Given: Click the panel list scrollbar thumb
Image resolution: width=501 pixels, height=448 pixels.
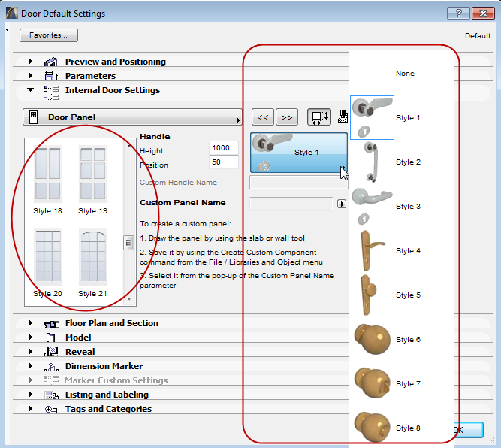Looking at the screenshot, I should point(128,243).
